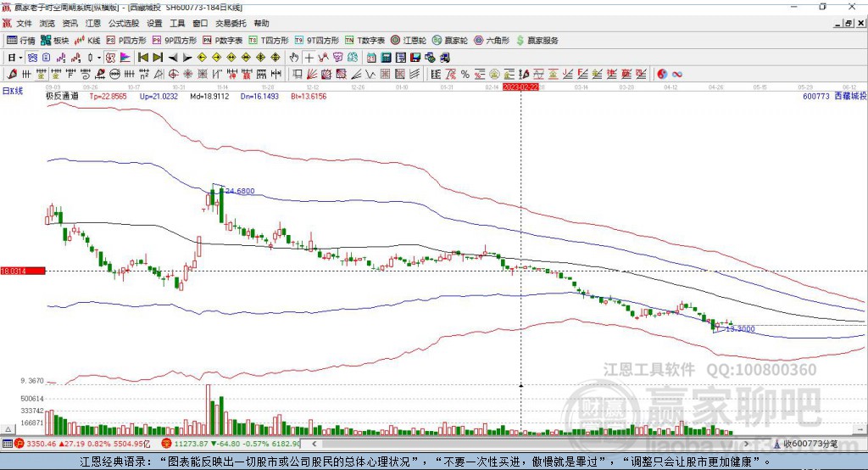Screen dimensions: 868x470
Task: Open P四方形 tool
Action: 126,41
